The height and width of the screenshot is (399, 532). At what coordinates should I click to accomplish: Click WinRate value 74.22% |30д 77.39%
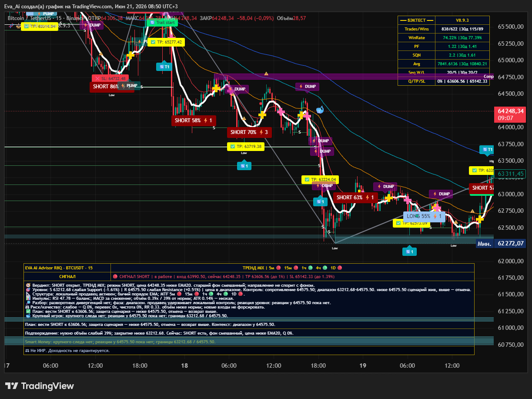coord(462,38)
